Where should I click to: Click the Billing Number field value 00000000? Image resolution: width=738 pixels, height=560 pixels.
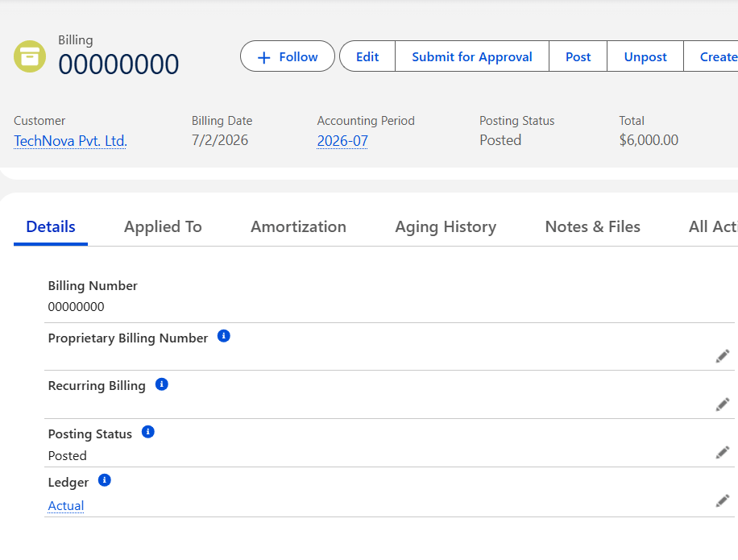pos(77,307)
